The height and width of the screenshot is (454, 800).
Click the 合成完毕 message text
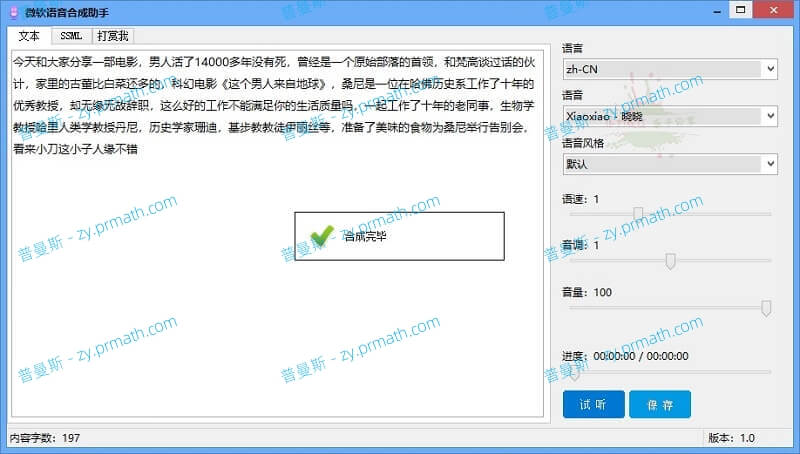365,236
